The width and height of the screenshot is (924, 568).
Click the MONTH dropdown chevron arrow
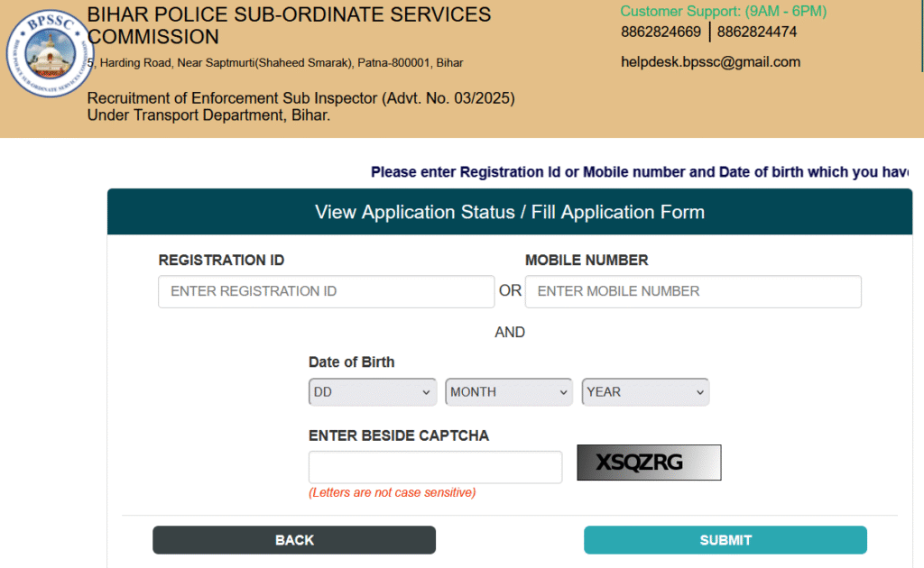(563, 392)
